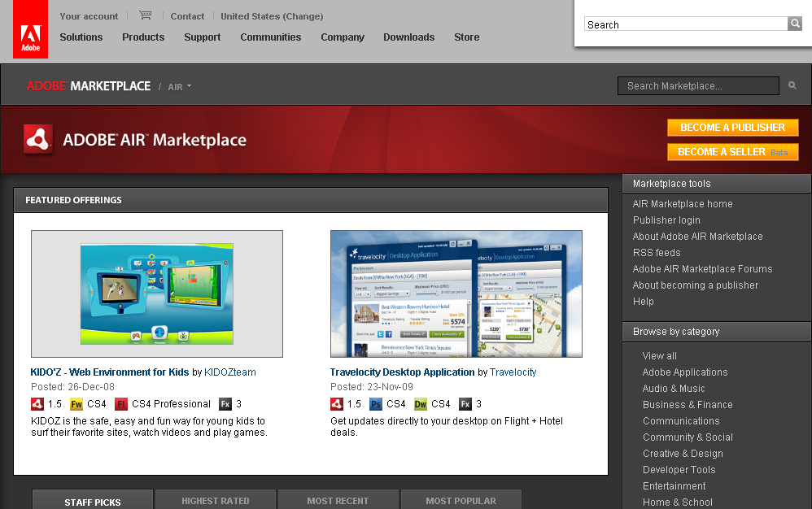Click the red Adobe logo
This screenshot has height=509, width=812.
pyautogui.click(x=30, y=29)
